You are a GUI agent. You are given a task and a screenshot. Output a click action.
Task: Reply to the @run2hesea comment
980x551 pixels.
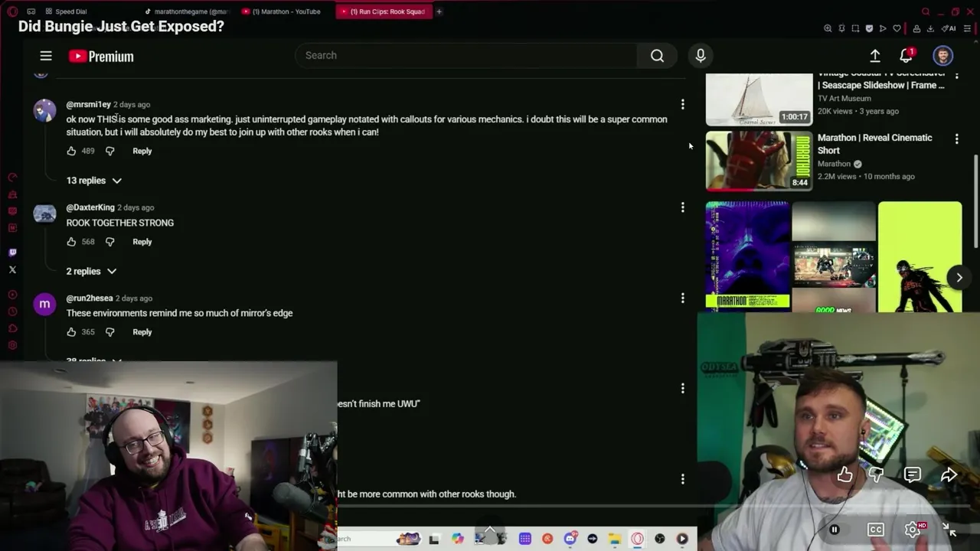[x=142, y=332]
